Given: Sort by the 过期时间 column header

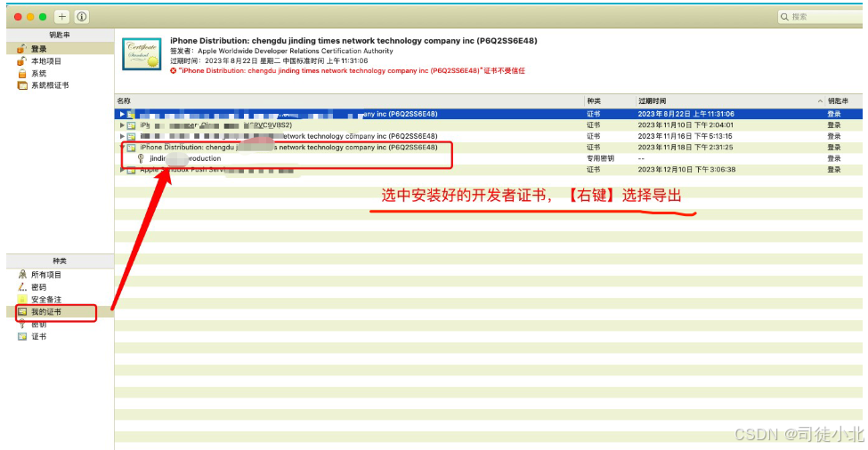Looking at the screenshot, I should click(x=730, y=100).
